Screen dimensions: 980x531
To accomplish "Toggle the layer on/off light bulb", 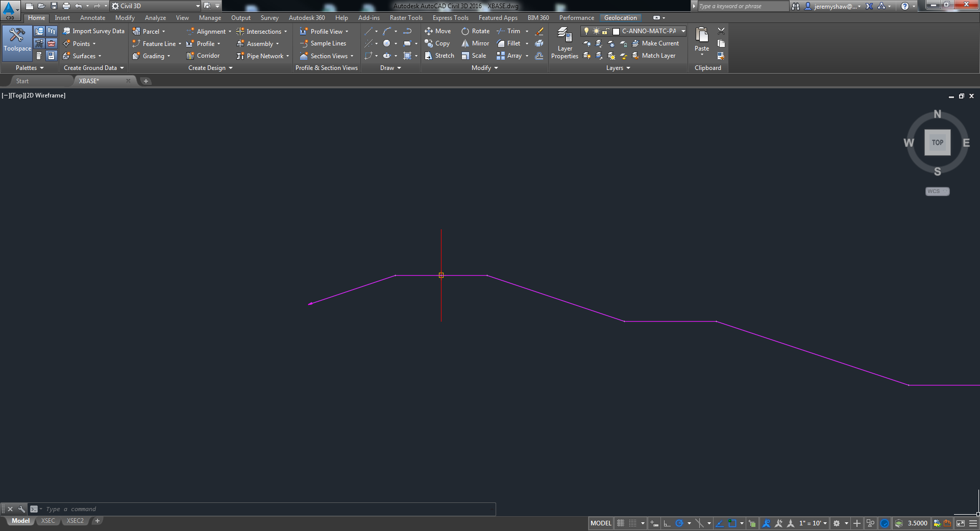I will (586, 31).
